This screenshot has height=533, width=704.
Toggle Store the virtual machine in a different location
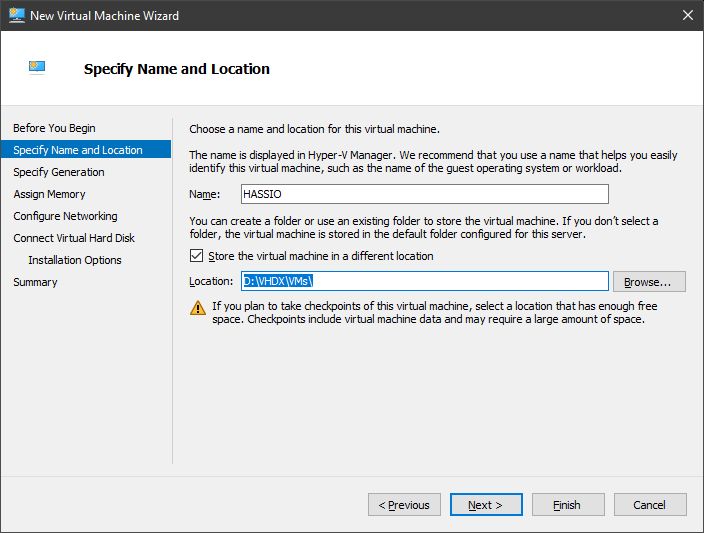(x=196, y=256)
